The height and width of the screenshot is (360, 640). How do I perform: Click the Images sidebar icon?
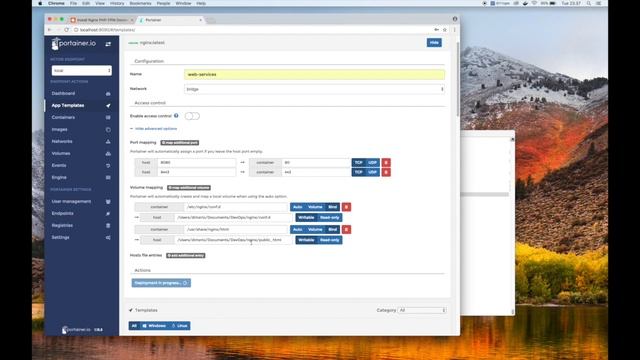pyautogui.click(x=108, y=129)
